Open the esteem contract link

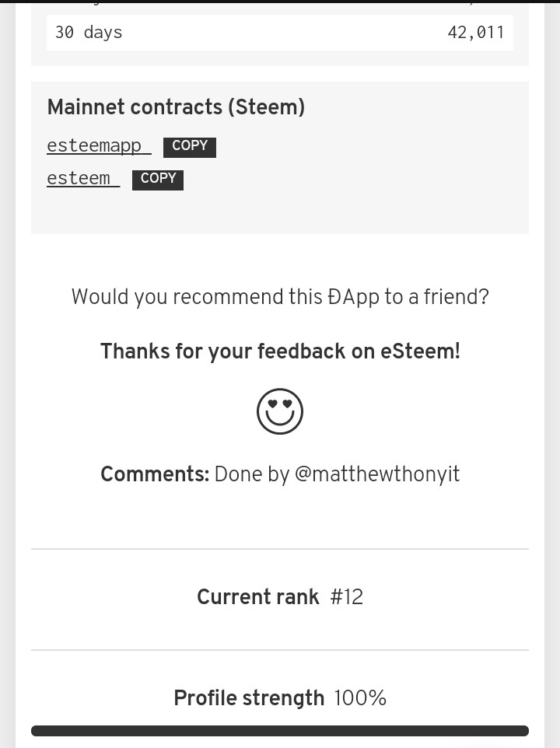pos(83,178)
